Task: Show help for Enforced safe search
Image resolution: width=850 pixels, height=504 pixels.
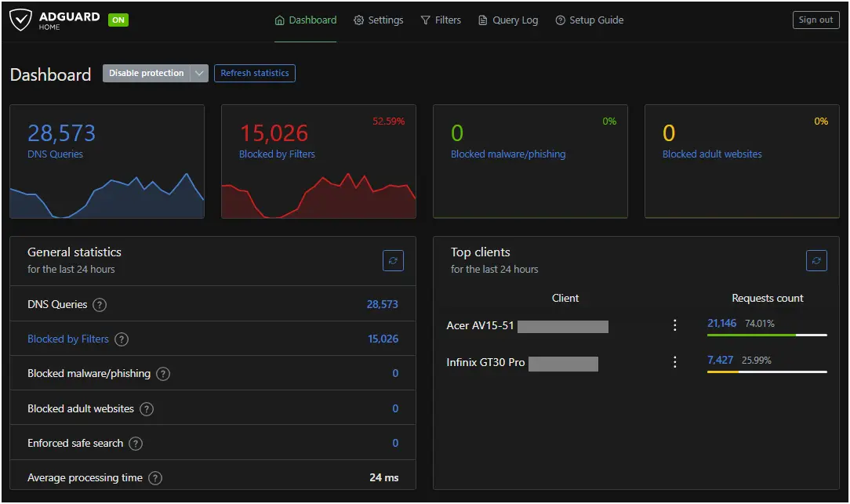Action: point(136,444)
